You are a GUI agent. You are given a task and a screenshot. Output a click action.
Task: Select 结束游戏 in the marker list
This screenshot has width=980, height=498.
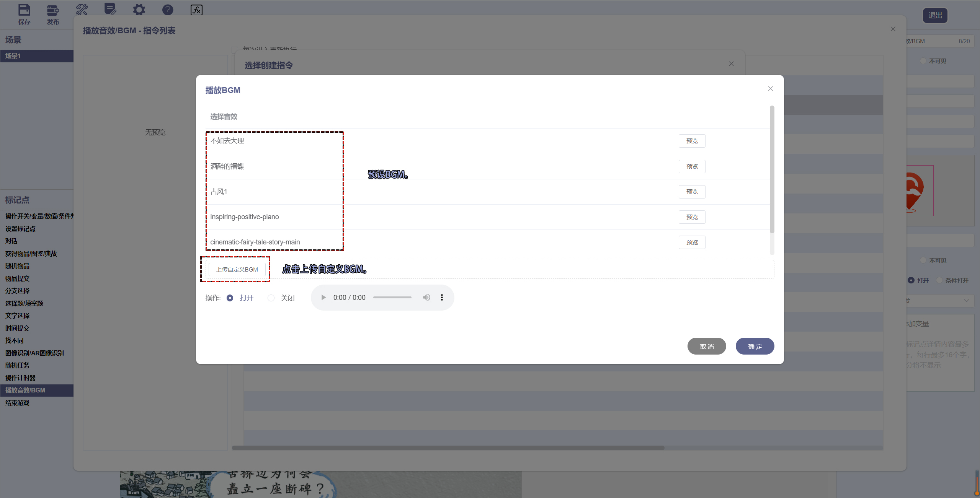pos(18,403)
